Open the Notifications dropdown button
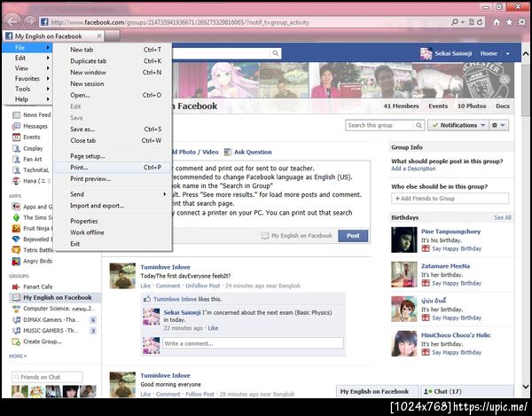Screen dimensions: 532x416 tap(458, 125)
